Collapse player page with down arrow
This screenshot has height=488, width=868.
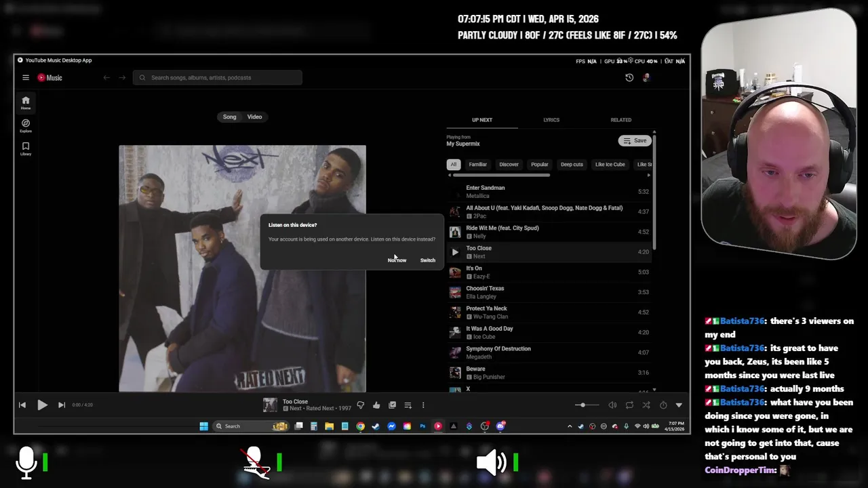[679, 405]
